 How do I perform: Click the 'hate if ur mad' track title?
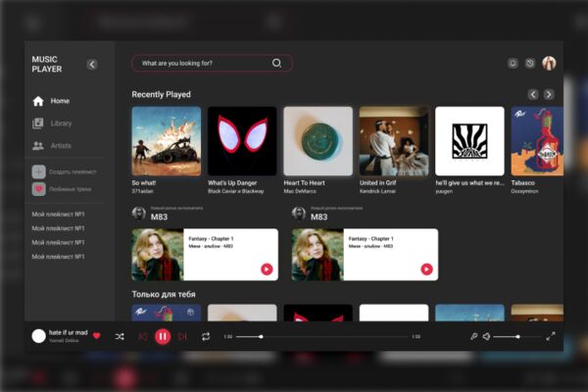(x=69, y=333)
